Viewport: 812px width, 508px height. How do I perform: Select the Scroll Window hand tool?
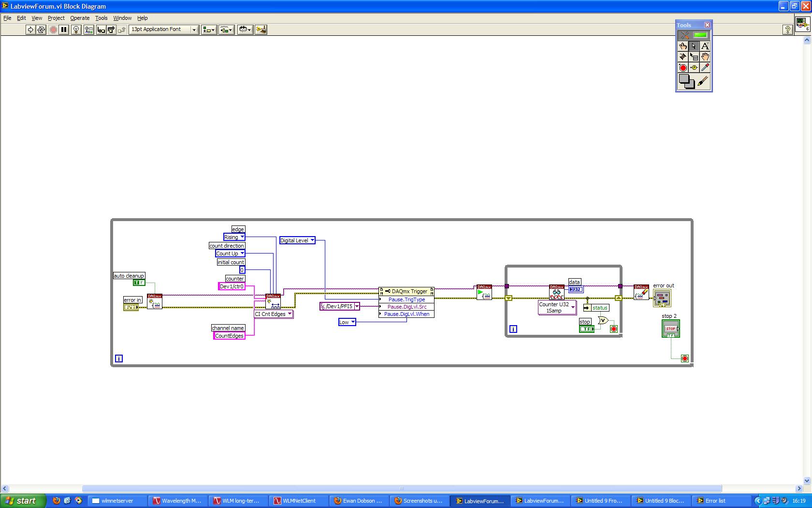click(705, 57)
